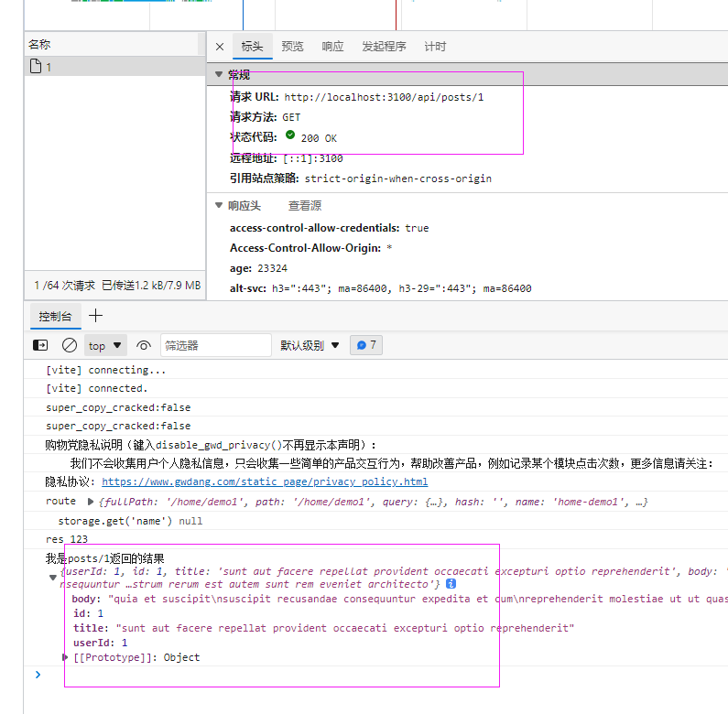Click the [vite] connected. log line

pos(96,388)
